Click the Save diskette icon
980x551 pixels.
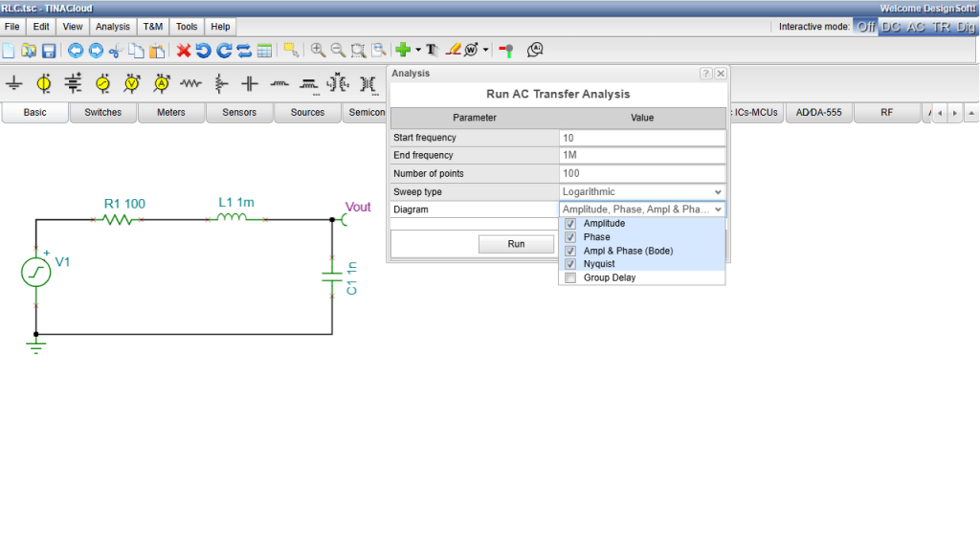point(49,51)
